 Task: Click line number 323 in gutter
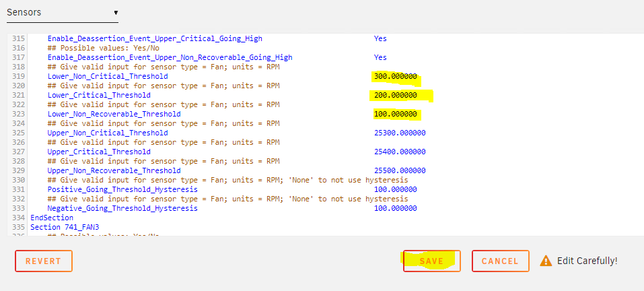18,114
